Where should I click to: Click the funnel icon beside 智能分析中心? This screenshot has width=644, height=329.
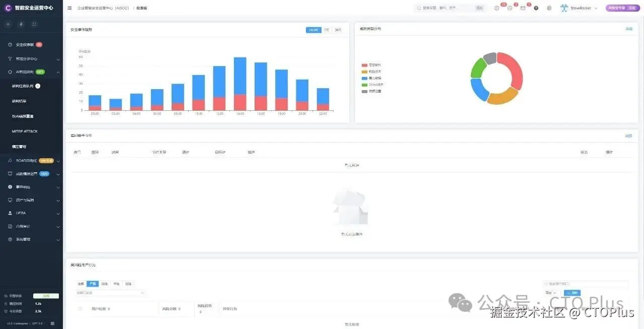pos(10,58)
